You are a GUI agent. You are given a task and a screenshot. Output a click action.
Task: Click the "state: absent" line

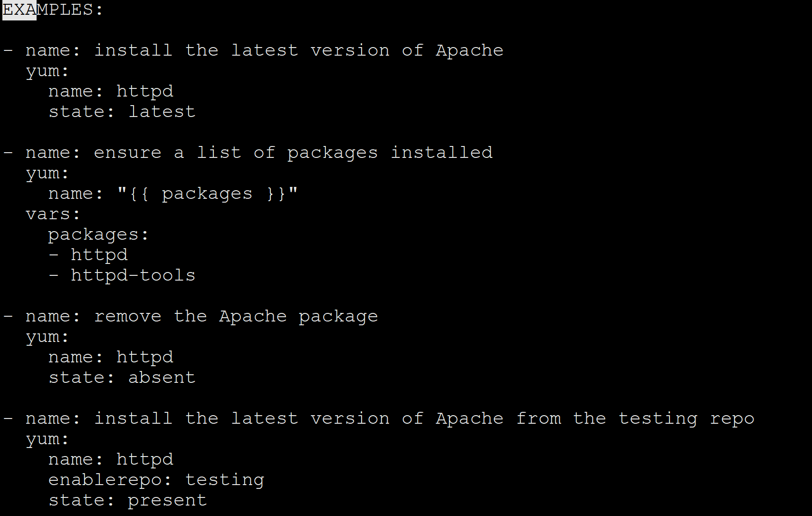tap(122, 378)
